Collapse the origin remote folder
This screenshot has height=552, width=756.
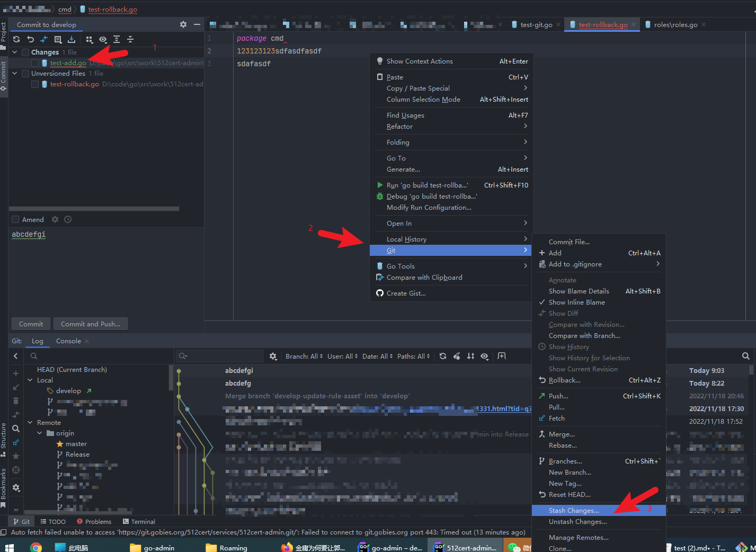coord(40,433)
